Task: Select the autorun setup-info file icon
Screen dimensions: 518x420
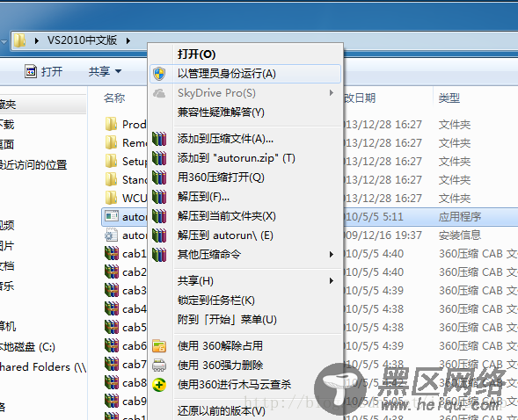Action: click(111, 235)
